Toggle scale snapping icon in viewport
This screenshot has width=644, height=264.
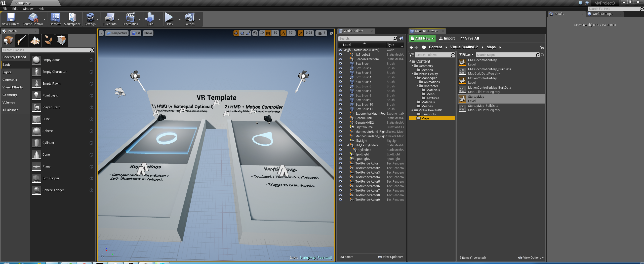pyautogui.click(x=300, y=33)
